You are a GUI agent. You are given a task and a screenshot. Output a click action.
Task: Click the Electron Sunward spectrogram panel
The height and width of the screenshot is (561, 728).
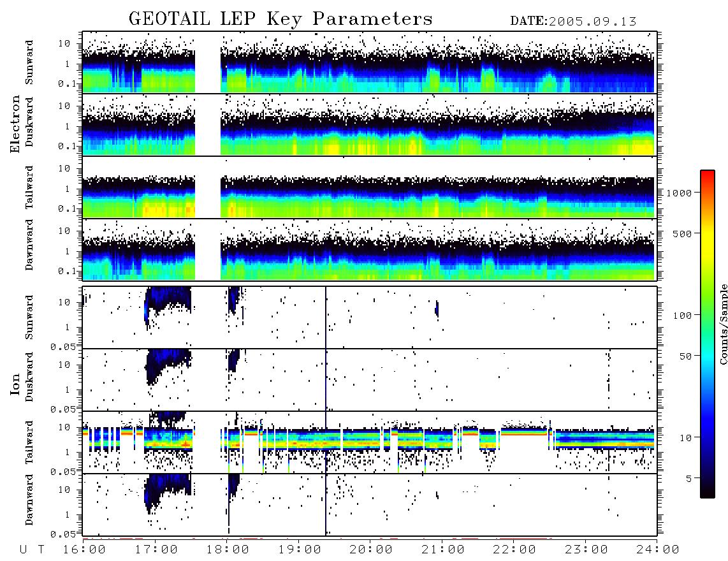pyautogui.click(x=370, y=62)
